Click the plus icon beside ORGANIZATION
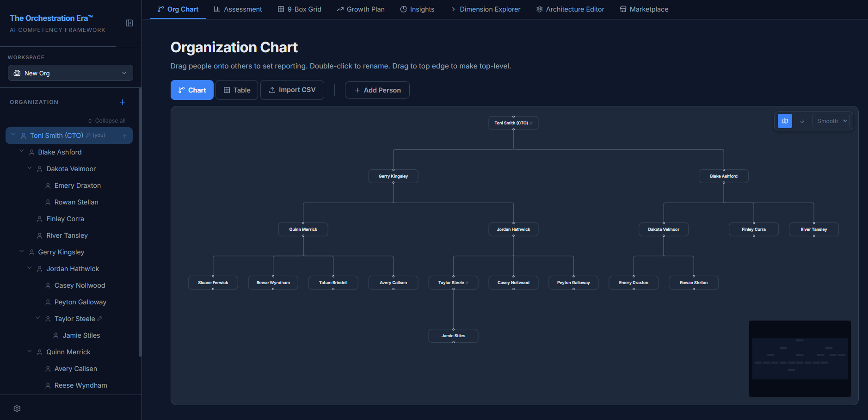This screenshot has height=420, width=868. (x=123, y=102)
